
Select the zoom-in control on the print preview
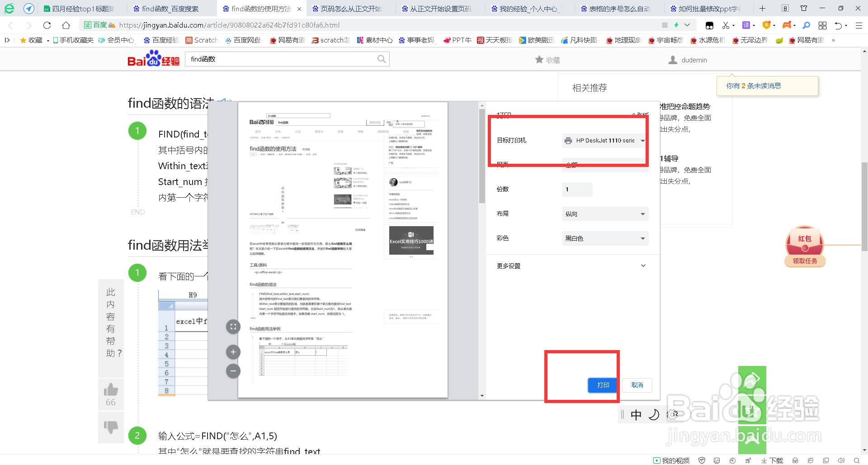click(x=233, y=351)
